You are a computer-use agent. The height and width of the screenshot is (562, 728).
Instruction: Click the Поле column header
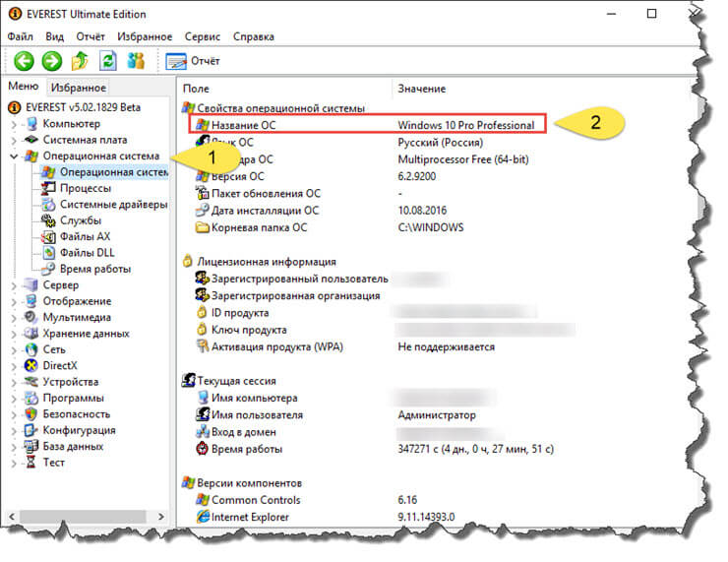tap(197, 89)
